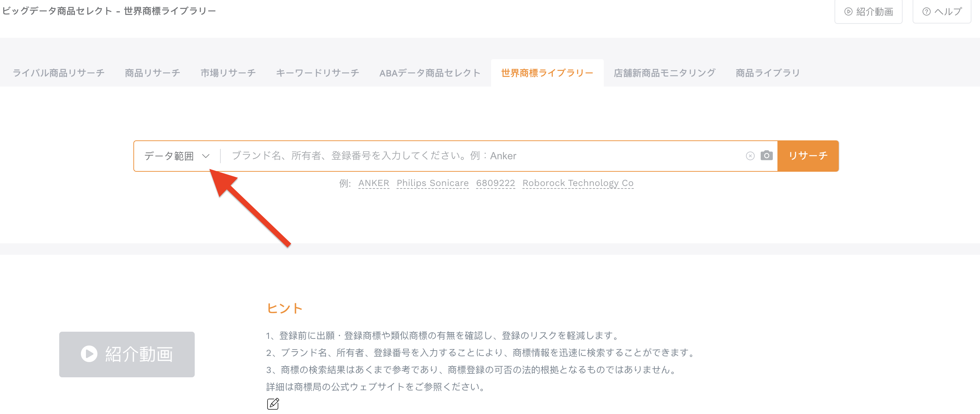Play the large gray 紹介動画 video button

click(x=127, y=354)
